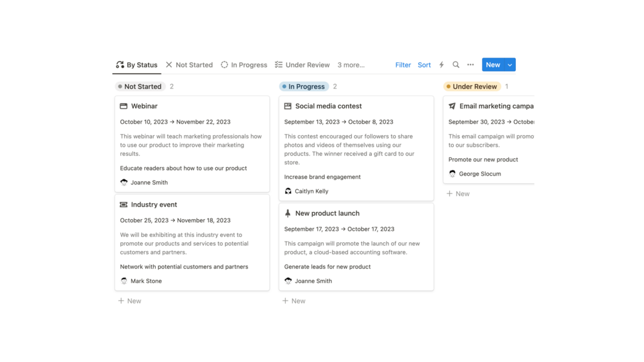Screen dimensions: 644x362
Task: Click the search magnifier icon
Action: click(456, 65)
